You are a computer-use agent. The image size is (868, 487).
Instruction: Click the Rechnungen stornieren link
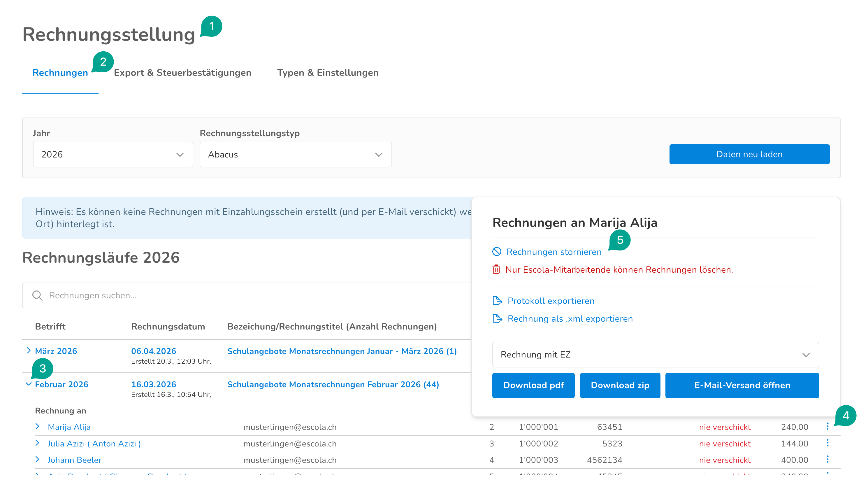coord(554,252)
